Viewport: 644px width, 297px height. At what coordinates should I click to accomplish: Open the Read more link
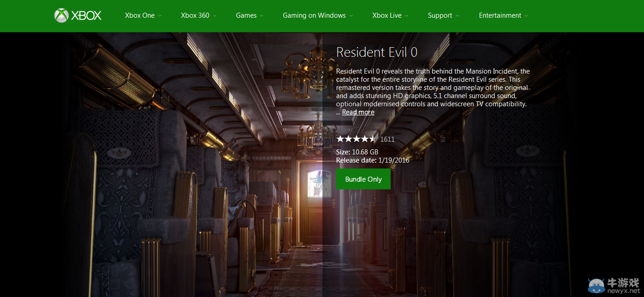point(358,112)
